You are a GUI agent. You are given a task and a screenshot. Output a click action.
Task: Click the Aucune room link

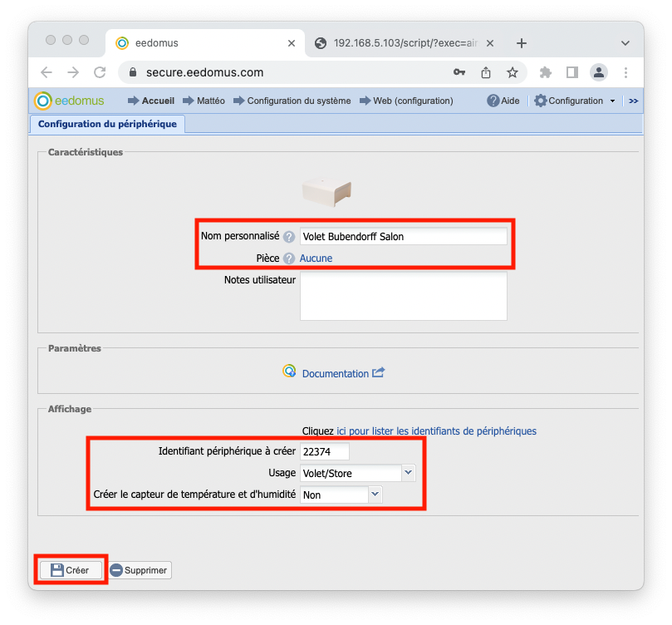coord(316,258)
